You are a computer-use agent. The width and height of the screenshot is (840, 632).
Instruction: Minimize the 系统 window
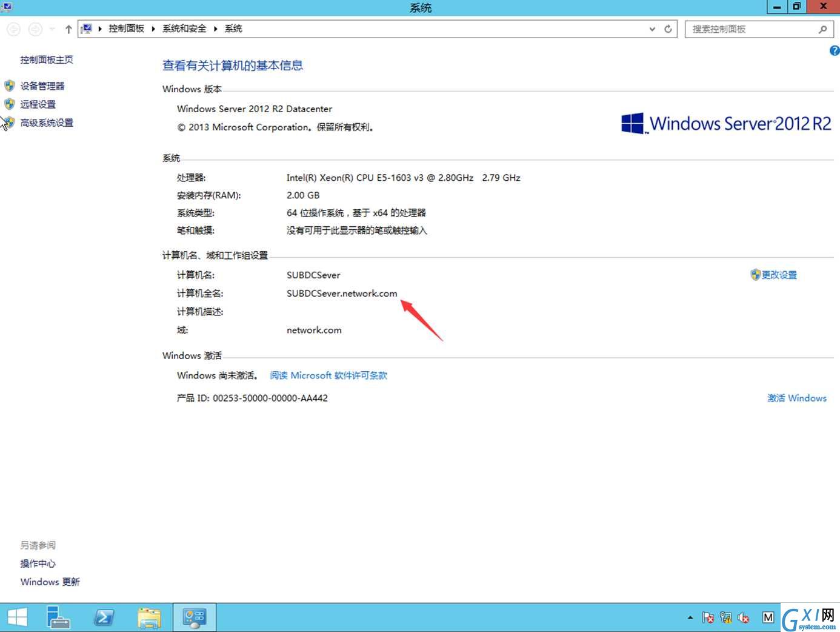tap(776, 7)
